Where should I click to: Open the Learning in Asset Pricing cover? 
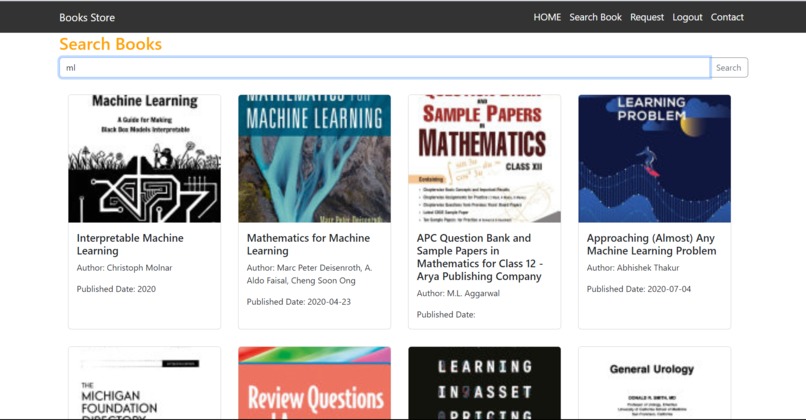(x=484, y=383)
